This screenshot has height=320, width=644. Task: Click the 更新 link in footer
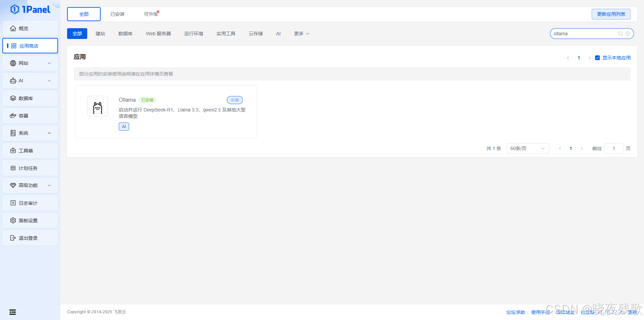tap(633, 312)
